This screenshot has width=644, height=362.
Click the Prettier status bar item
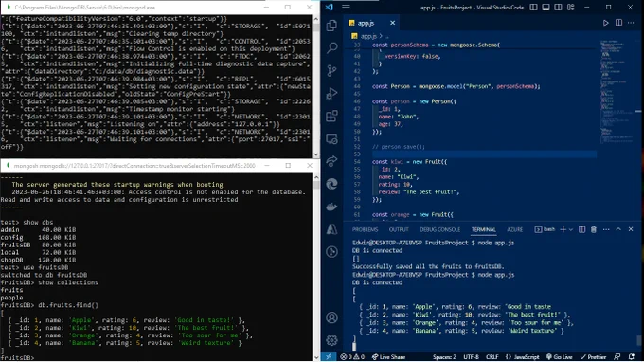point(593,356)
